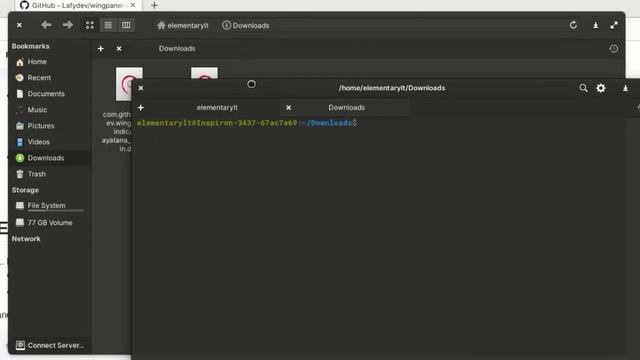Image resolution: width=640 pixels, height=360 pixels.
Task: Click elementarylt home breadcrumb in path bar
Action: click(x=183, y=26)
